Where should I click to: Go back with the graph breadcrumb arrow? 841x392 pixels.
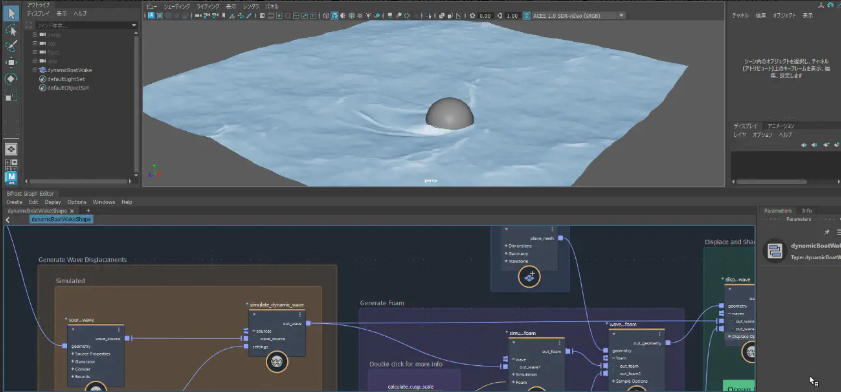coord(8,220)
